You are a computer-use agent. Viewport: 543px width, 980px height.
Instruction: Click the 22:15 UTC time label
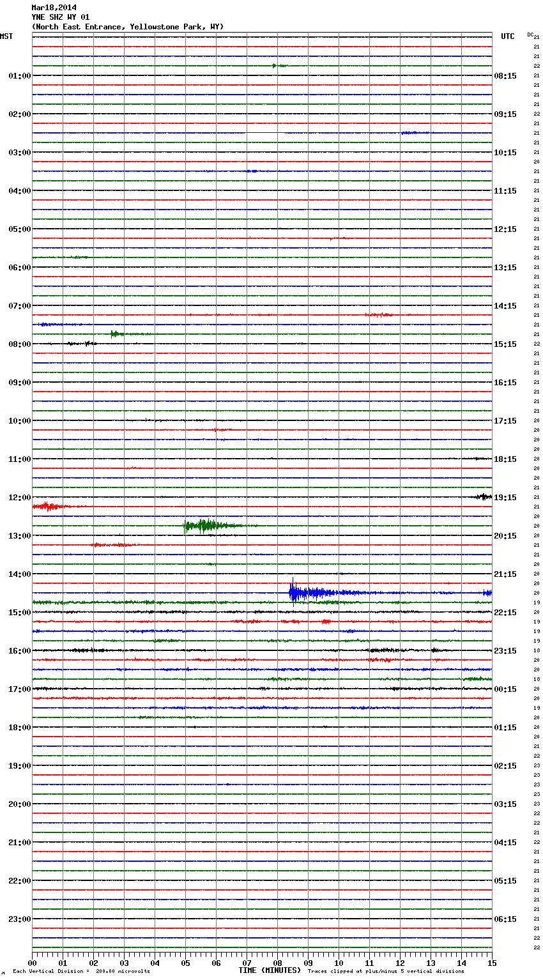coord(505,613)
